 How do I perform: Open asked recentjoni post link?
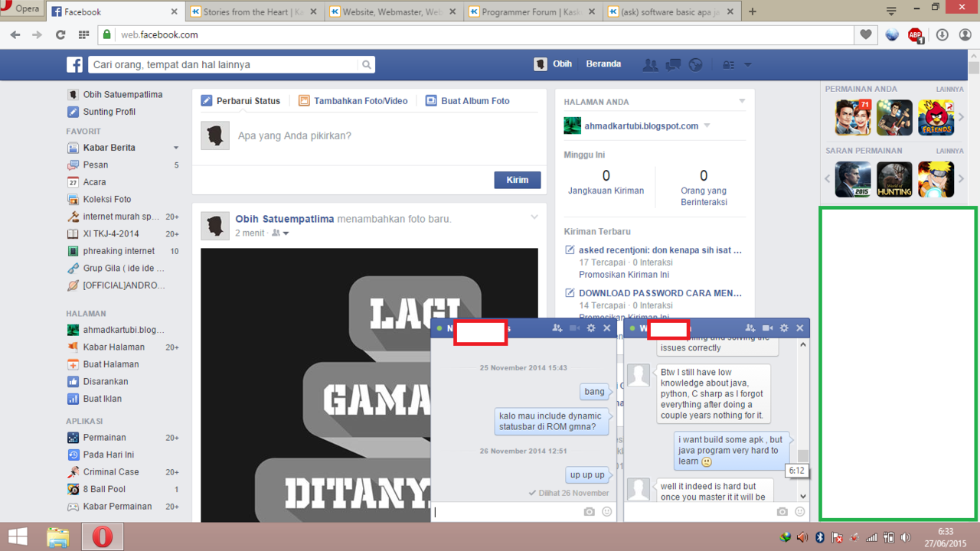[660, 249]
